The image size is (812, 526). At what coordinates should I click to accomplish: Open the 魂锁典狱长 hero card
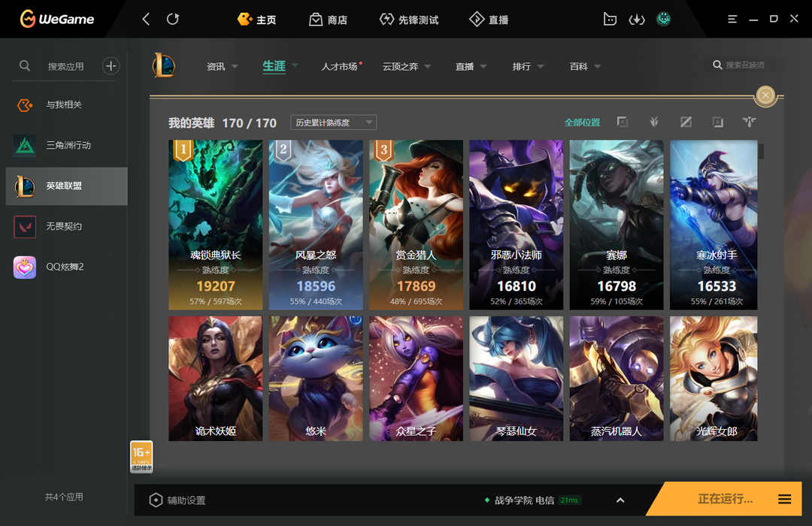click(216, 225)
